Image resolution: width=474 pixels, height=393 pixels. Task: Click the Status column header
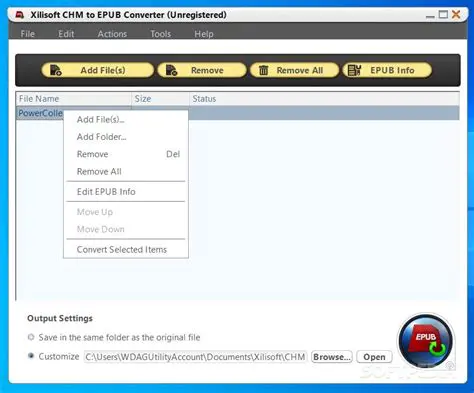325,99
